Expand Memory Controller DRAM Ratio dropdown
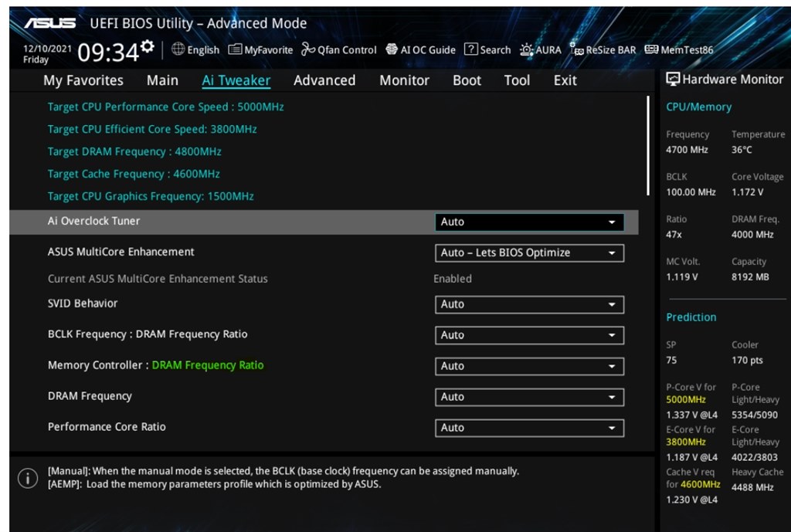This screenshot has width=791, height=532. (529, 366)
